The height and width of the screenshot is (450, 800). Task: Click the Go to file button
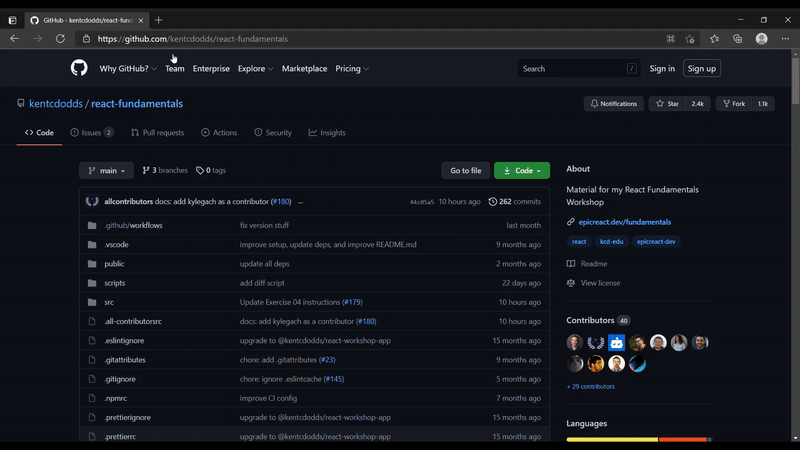pos(465,170)
